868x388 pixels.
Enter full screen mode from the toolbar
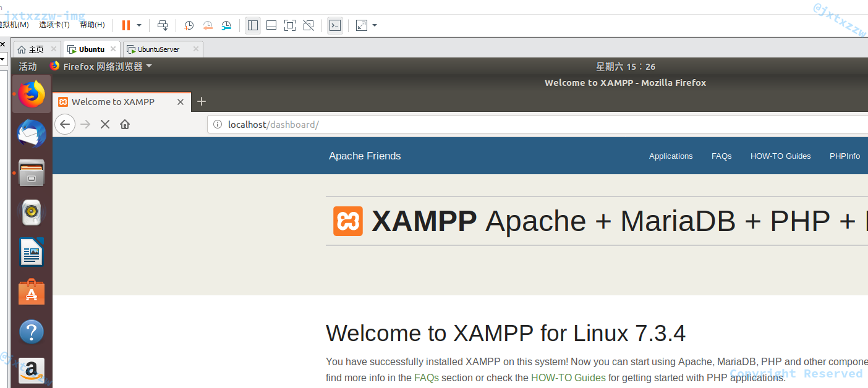tap(290, 25)
